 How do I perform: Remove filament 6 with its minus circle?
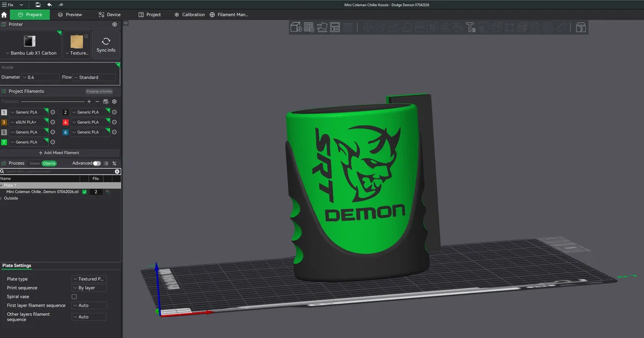[114, 132]
